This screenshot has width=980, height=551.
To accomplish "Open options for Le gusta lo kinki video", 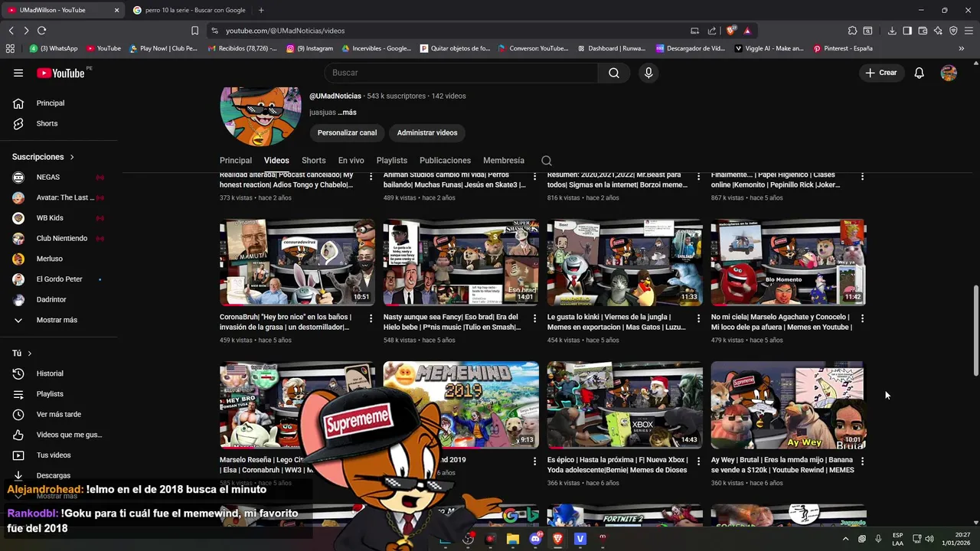I will tap(698, 318).
